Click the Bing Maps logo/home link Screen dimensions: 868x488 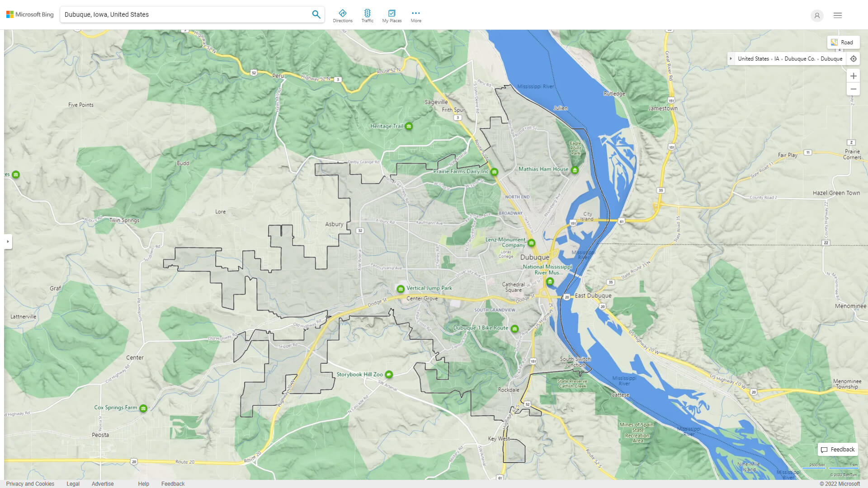click(x=30, y=14)
